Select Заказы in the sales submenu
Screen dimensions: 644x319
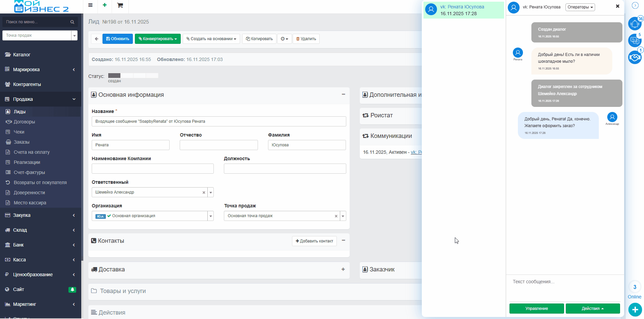[22, 142]
